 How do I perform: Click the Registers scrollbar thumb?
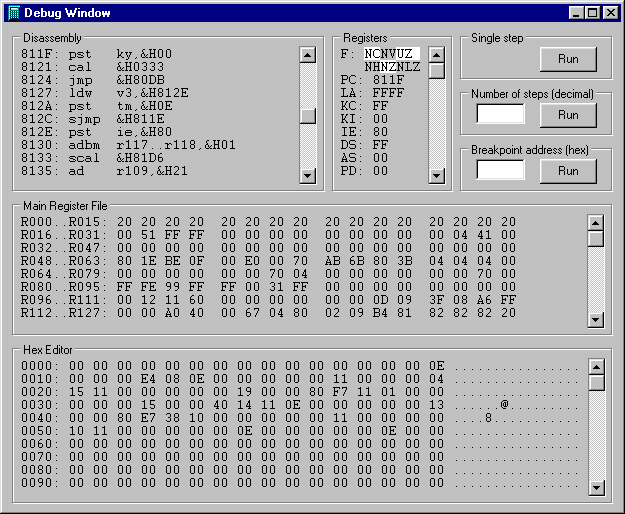coord(436,71)
